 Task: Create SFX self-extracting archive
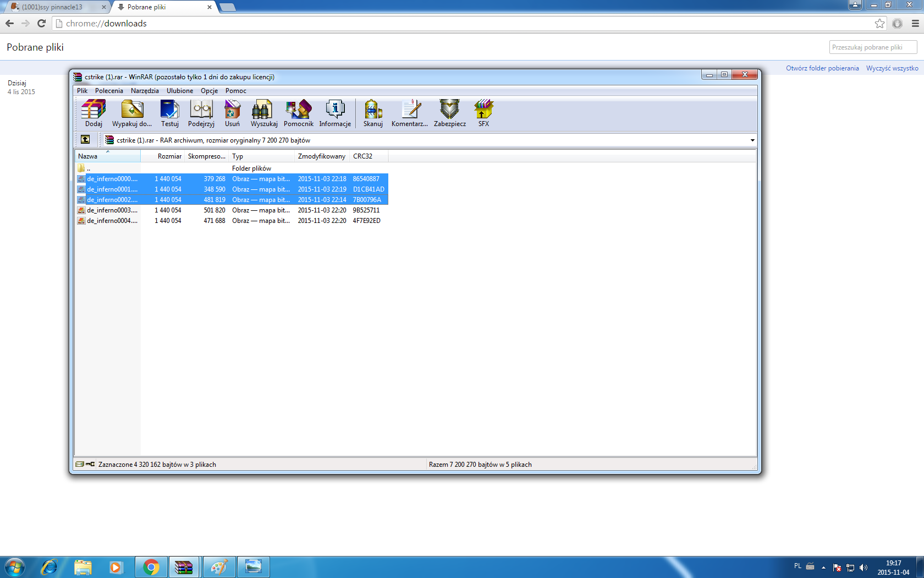click(483, 113)
